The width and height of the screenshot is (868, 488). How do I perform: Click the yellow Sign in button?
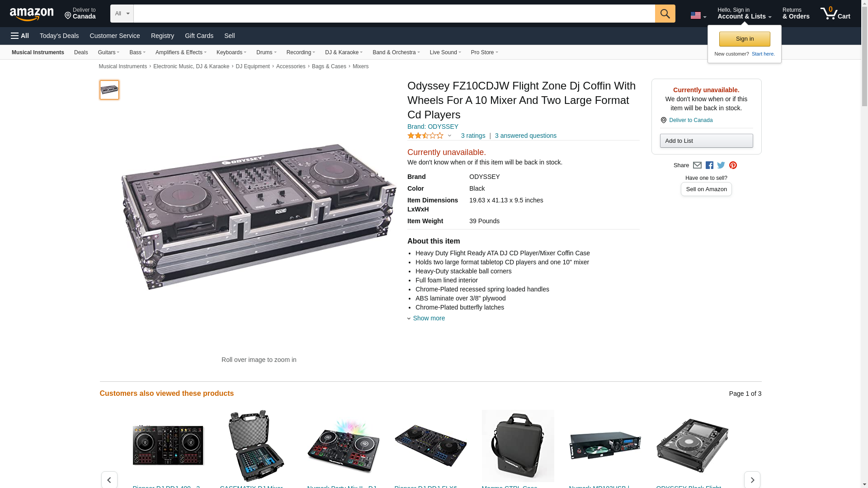[745, 39]
